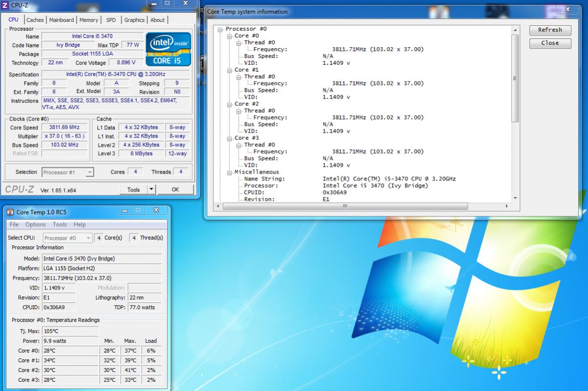Image resolution: width=588 pixels, height=391 pixels.
Task: Select the CPU tab in CPU-Z
Action: click(x=14, y=20)
